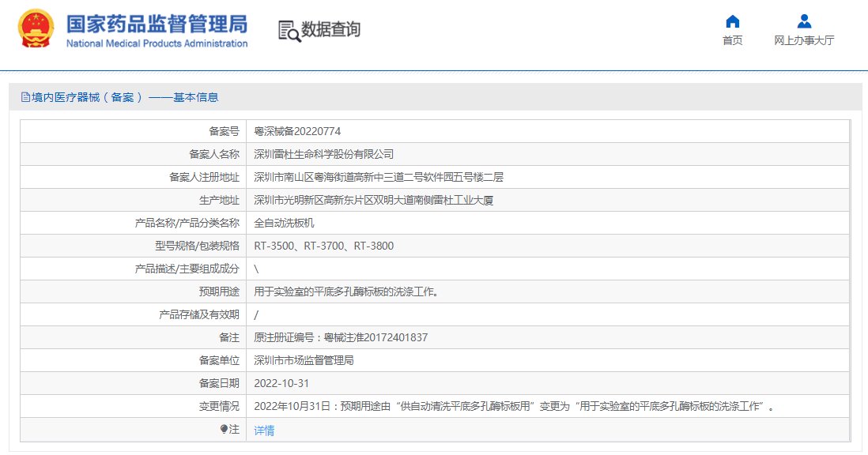Viewport: 868px width, 455px height.
Task: Open the 详情 details link
Action: click(264, 431)
